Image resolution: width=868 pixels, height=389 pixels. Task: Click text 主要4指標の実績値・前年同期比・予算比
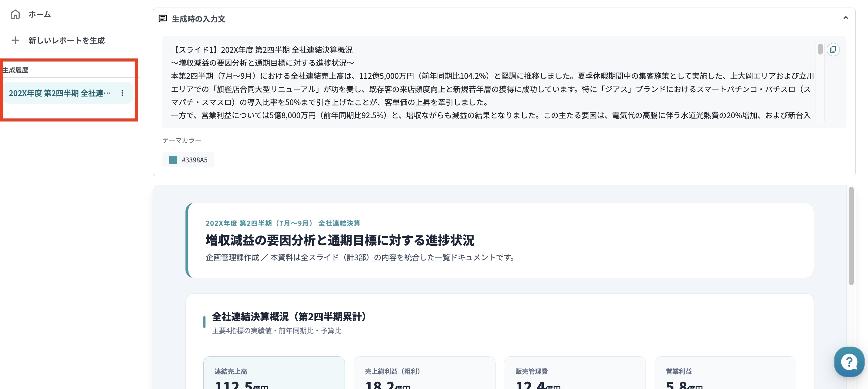tap(277, 331)
